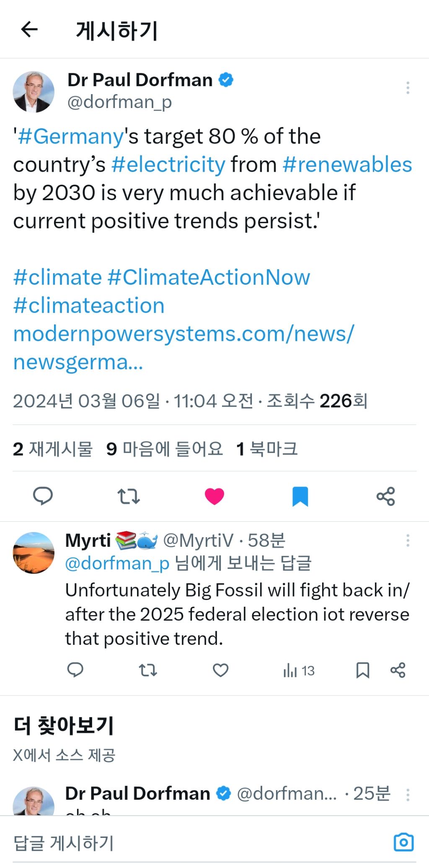
Task: Bookmark Myrti's reply
Action: coord(362,670)
